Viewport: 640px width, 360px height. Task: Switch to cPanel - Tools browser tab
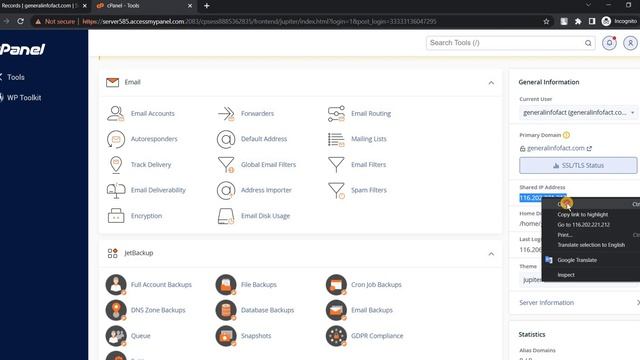coord(144,6)
